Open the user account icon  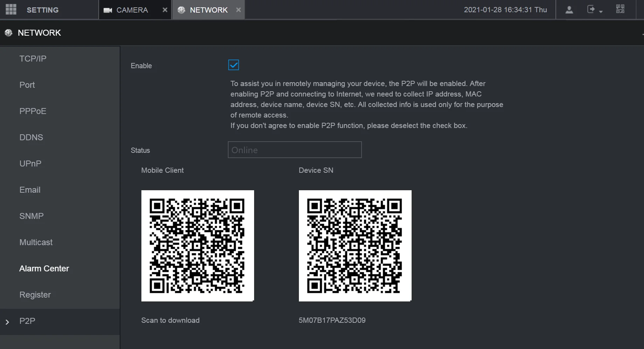[x=569, y=10]
